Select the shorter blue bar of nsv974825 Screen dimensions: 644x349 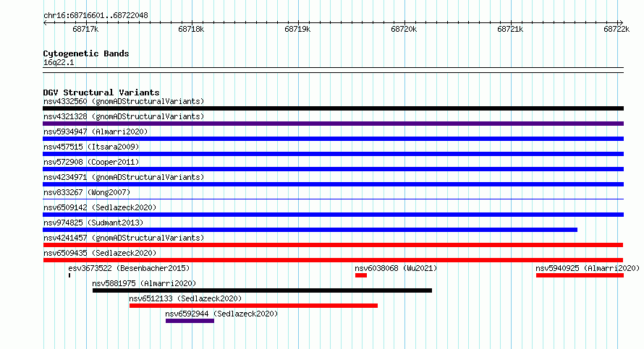[310, 230]
